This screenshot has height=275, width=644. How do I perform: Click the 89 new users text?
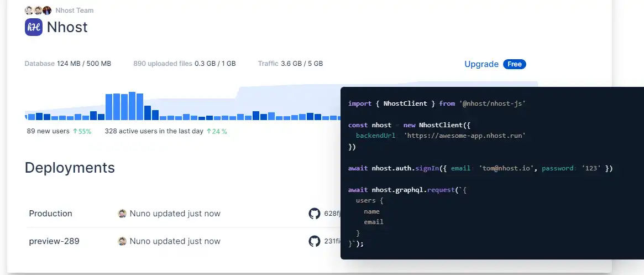48,132
